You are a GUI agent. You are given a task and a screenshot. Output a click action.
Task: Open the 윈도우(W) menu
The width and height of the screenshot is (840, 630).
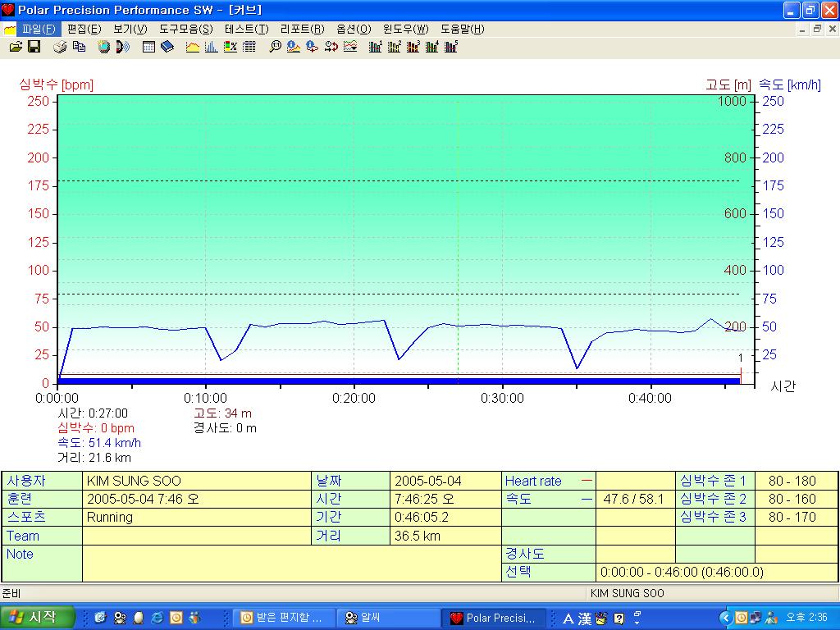405,29
